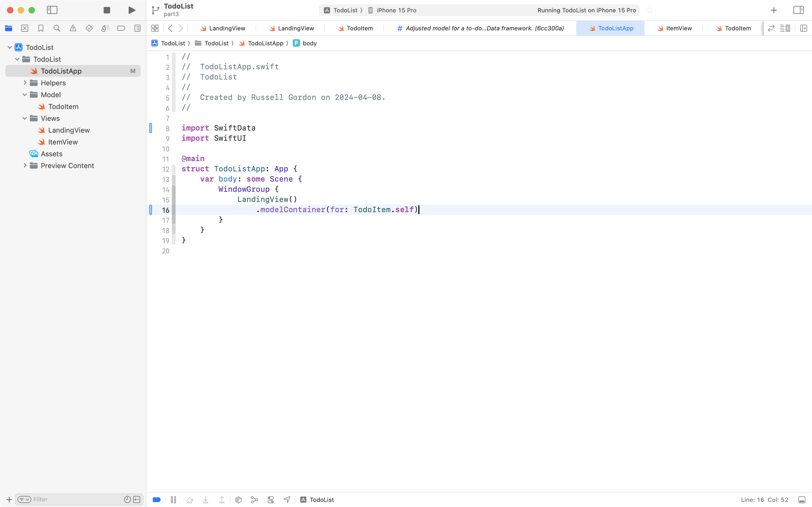Select the LandingView file in the navigator
Image resolution: width=812 pixels, height=507 pixels.
69,130
